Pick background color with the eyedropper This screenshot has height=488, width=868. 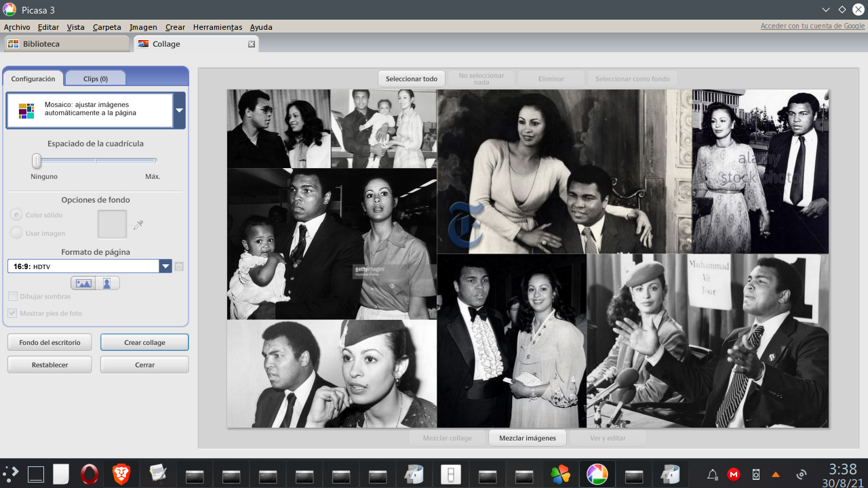tap(138, 224)
